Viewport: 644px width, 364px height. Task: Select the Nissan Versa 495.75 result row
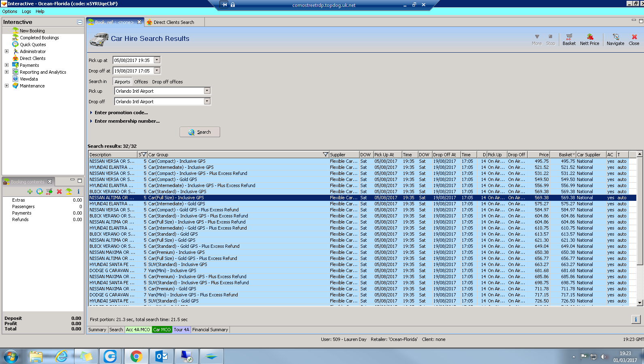click(x=362, y=161)
